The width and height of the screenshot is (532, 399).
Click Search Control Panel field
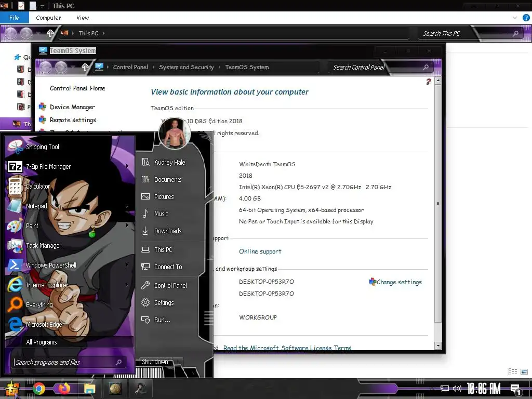click(x=379, y=67)
